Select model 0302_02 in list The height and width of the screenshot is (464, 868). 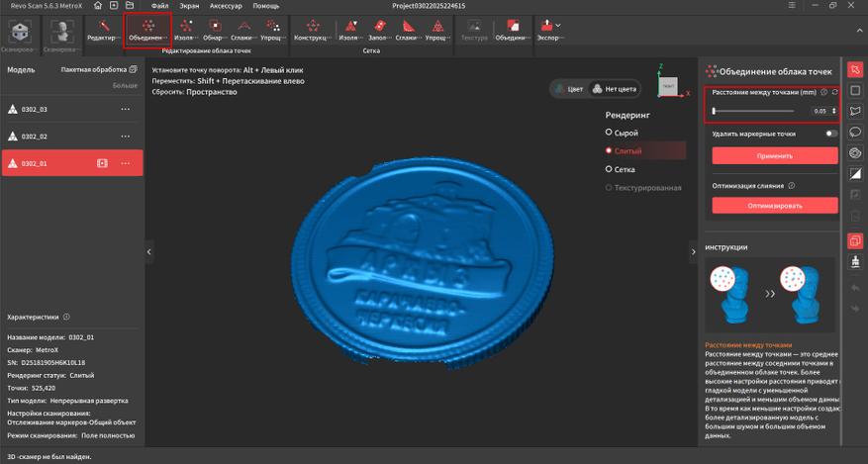72,137
